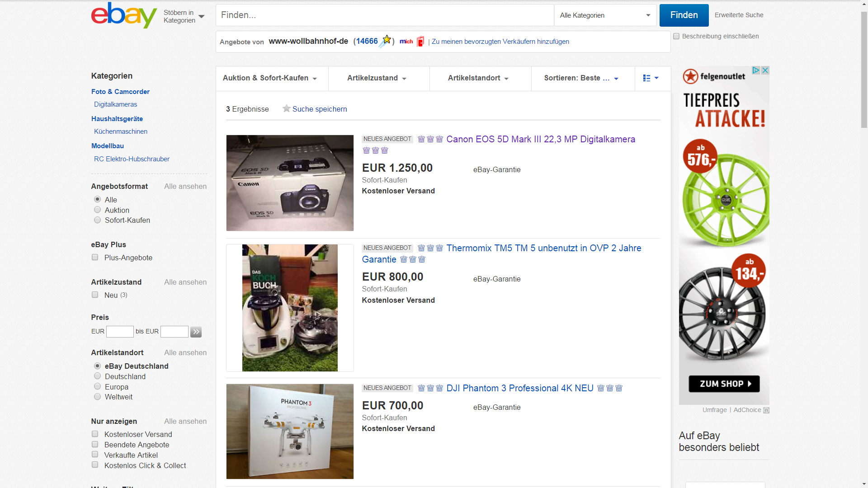Open RC Elektro-Hubschrauber subcategory
Viewport: 868px width, 488px height.
(x=132, y=159)
